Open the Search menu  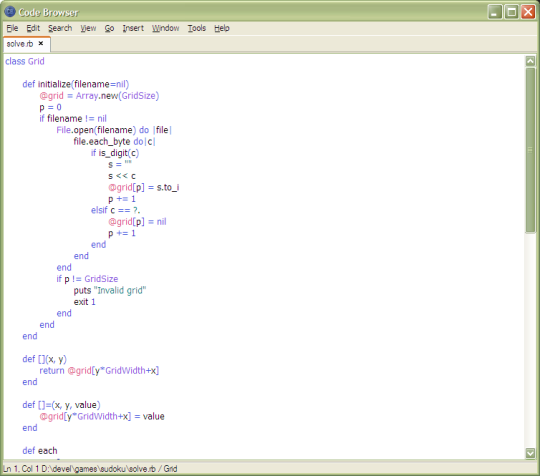click(60, 28)
